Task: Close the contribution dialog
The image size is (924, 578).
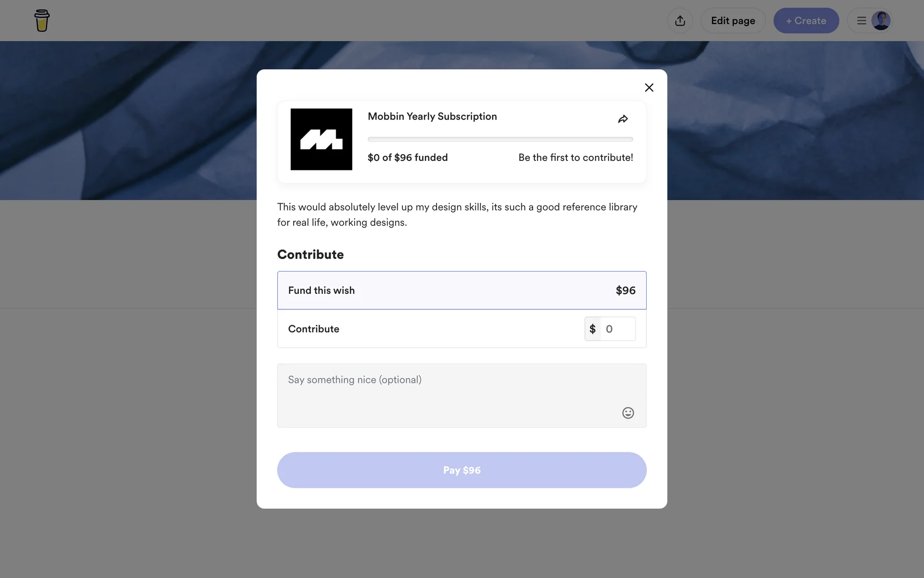Action: [649, 88]
